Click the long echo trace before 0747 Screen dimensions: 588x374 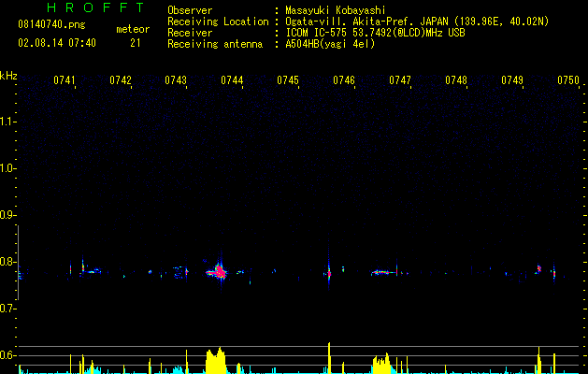tap(383, 272)
